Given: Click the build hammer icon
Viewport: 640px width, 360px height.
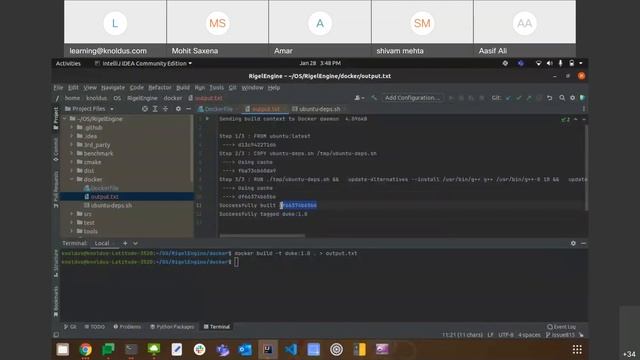Looking at the screenshot, I should (374, 98).
